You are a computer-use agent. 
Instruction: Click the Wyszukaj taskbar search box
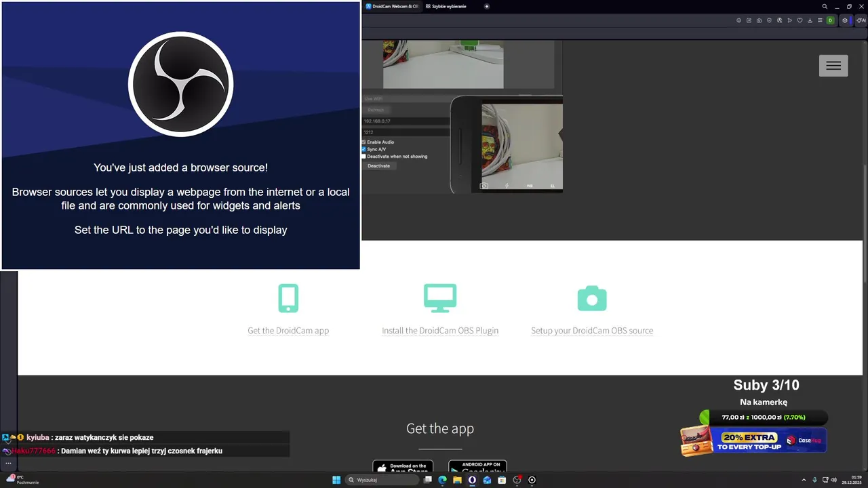[x=382, y=480]
